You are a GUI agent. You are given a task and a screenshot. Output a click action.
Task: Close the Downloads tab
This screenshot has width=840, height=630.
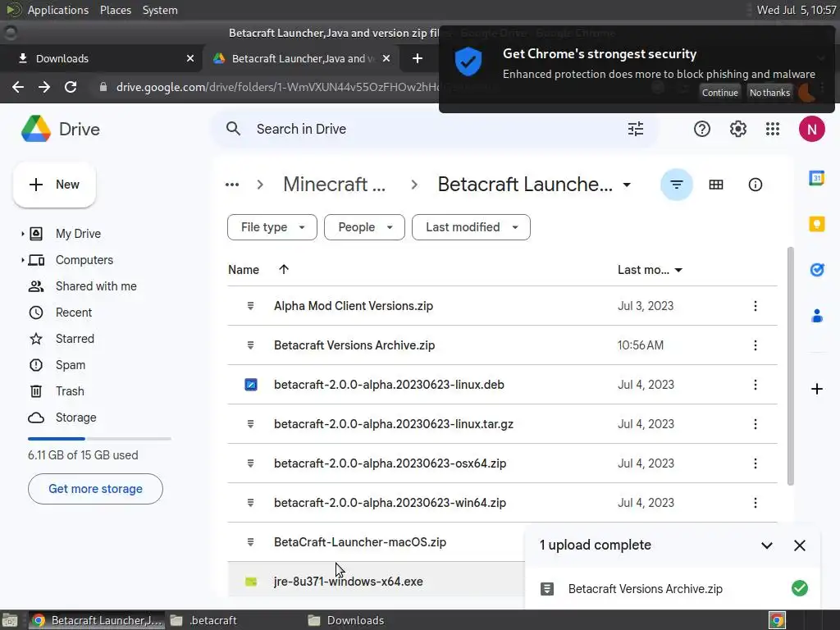[190, 58]
